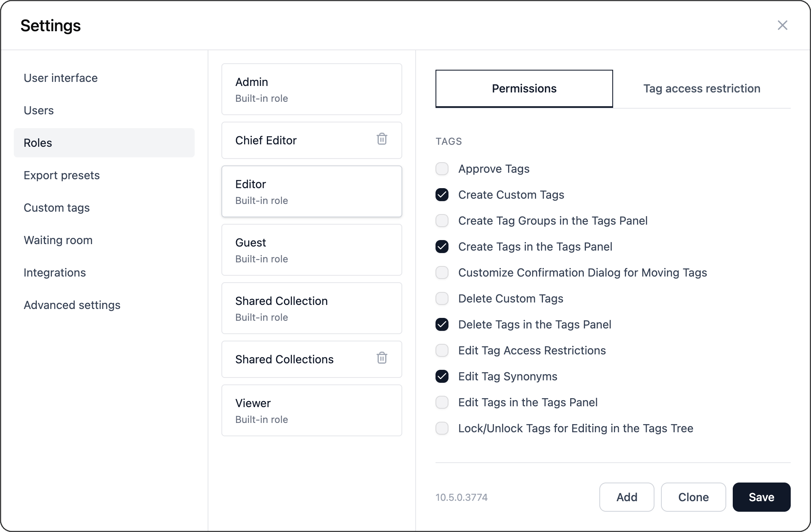The image size is (811, 532).
Task: Toggle Delete Tags in the Tags Panel
Action: click(442, 324)
